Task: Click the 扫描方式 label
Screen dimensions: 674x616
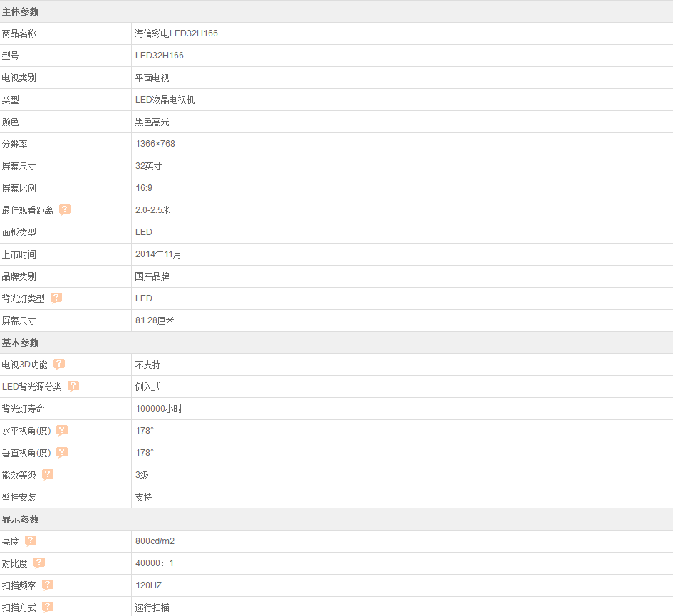Action: pyautogui.click(x=19, y=607)
